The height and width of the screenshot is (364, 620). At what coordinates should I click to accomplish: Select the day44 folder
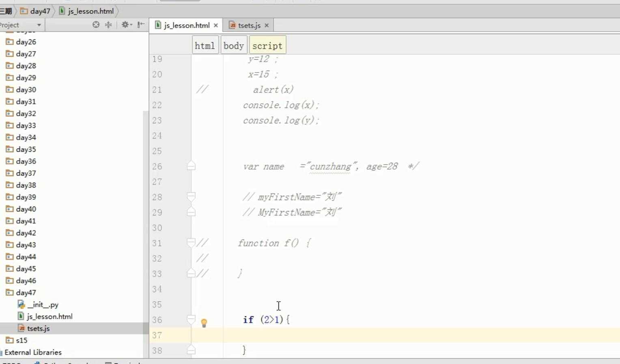click(x=26, y=257)
